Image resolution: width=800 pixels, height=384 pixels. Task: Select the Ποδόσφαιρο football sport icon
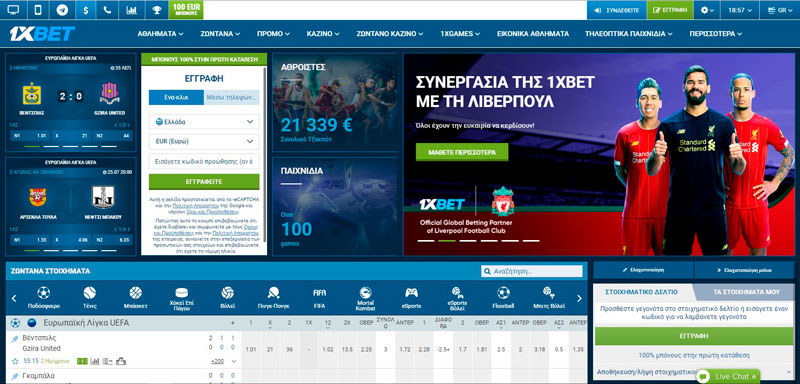click(43, 298)
